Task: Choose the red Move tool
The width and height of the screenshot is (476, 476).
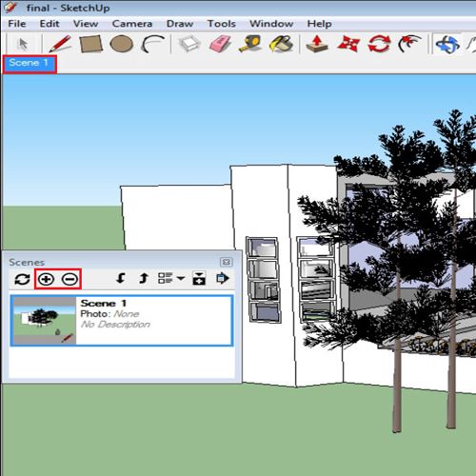Action: coord(348,44)
